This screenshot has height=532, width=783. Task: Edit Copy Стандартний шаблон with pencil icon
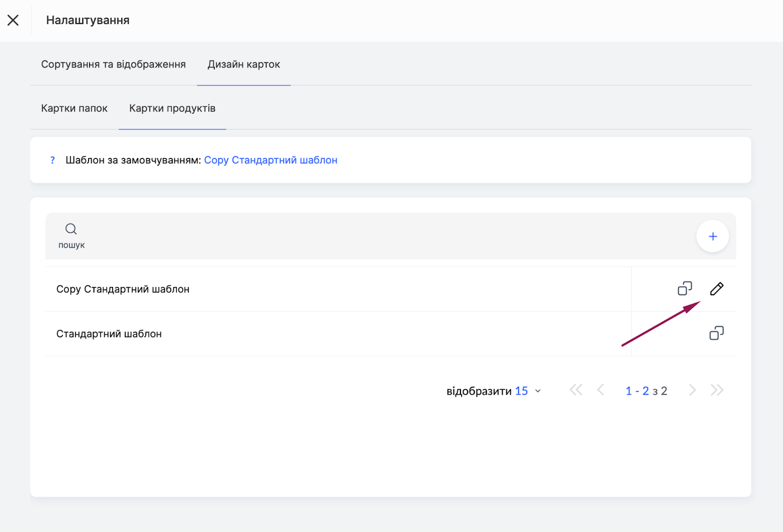(x=716, y=289)
